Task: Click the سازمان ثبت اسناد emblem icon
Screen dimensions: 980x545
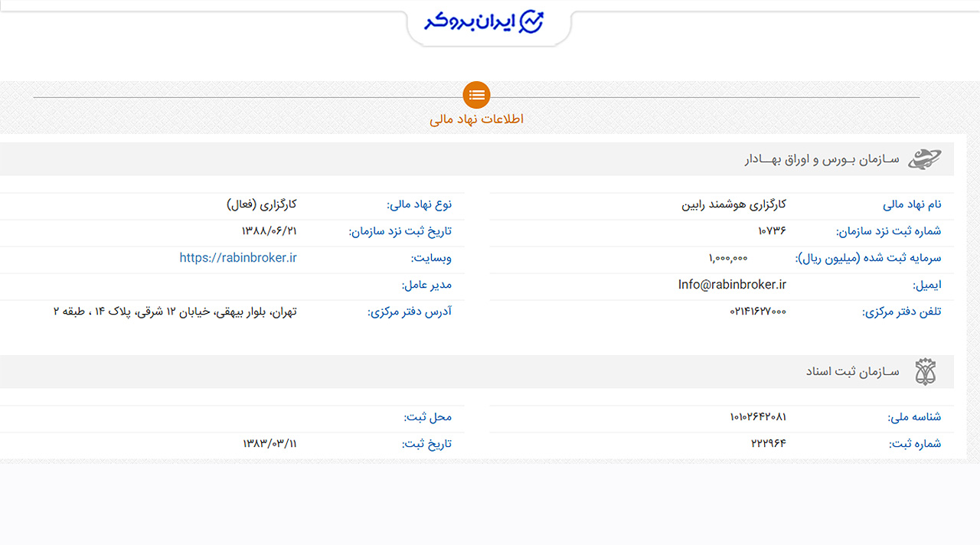Action: [x=925, y=372]
